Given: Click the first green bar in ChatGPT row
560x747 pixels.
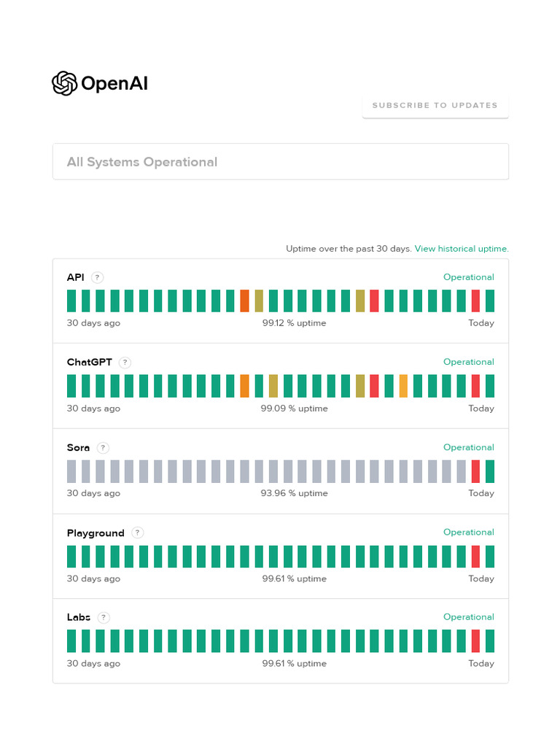Looking at the screenshot, I should [71, 386].
